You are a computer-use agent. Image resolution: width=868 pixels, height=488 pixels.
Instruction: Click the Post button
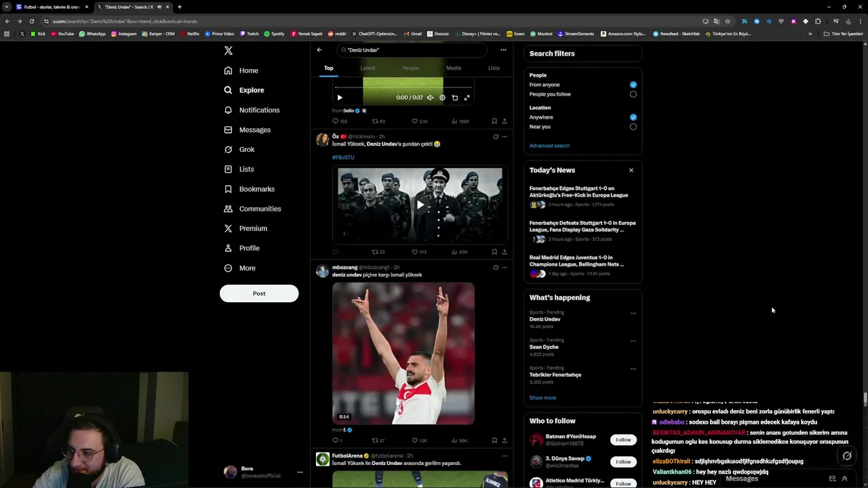click(259, 293)
